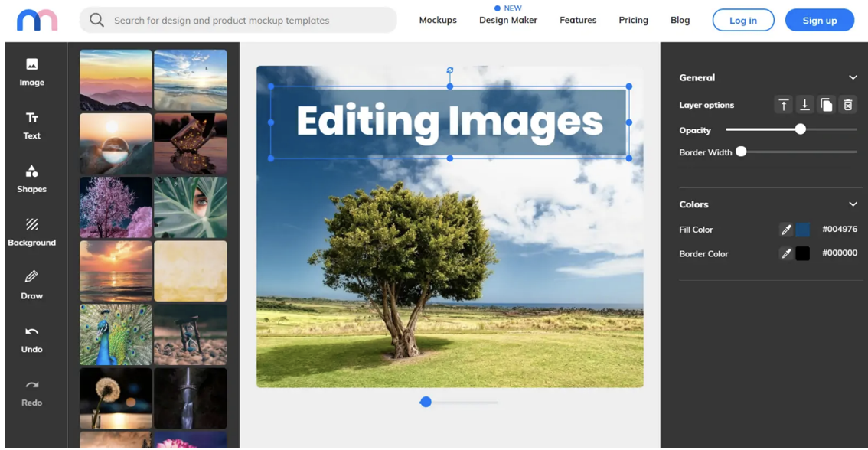Select the glass ball sunset thumbnail
This screenshot has width=868, height=450.
tap(116, 144)
